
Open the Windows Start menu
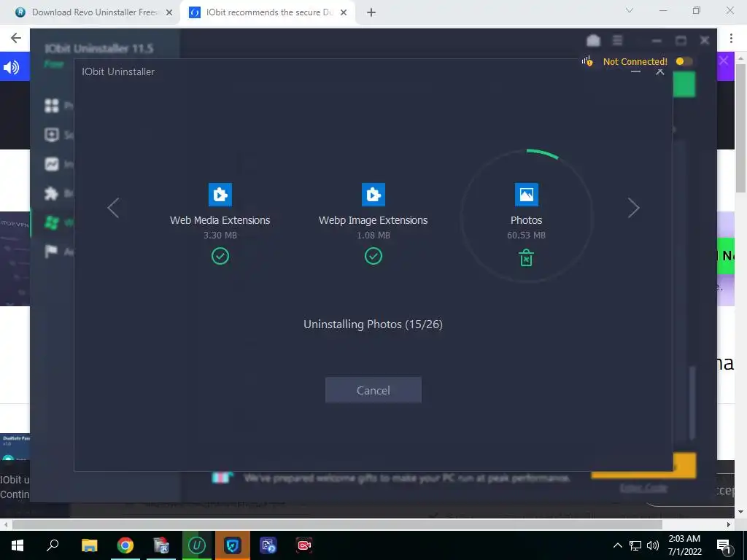click(x=18, y=545)
